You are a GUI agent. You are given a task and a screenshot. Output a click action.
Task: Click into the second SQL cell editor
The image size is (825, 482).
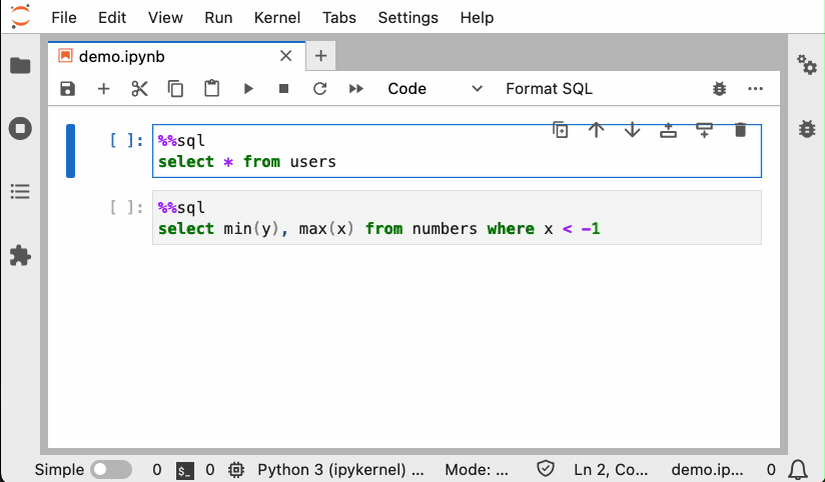[x=456, y=218]
